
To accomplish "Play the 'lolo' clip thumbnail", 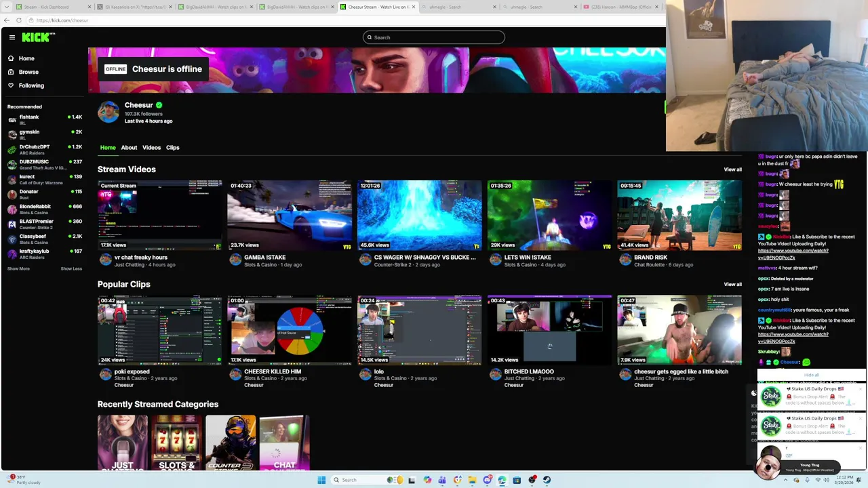I will pyautogui.click(x=420, y=330).
